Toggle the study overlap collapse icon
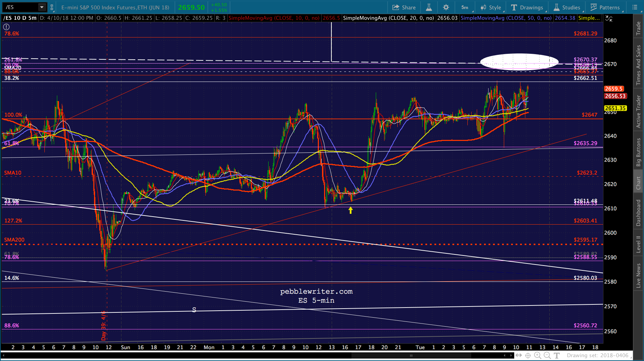The height and width of the screenshot is (361, 644). (x=609, y=18)
